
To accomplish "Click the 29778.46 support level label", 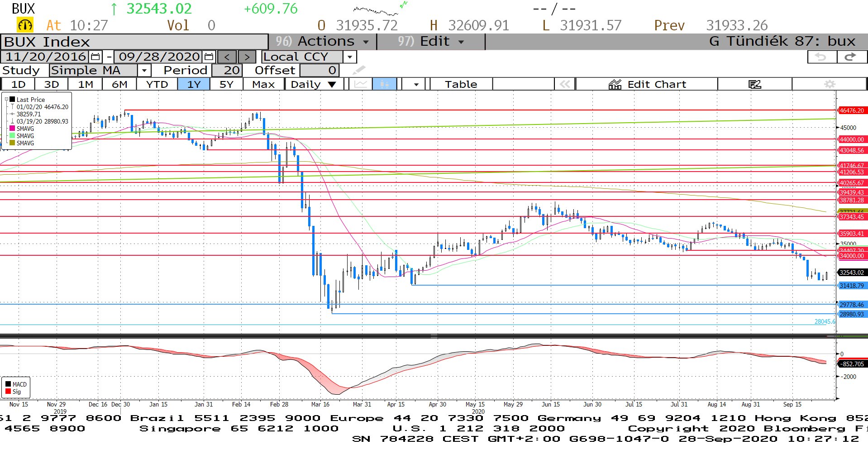I will click(x=852, y=305).
